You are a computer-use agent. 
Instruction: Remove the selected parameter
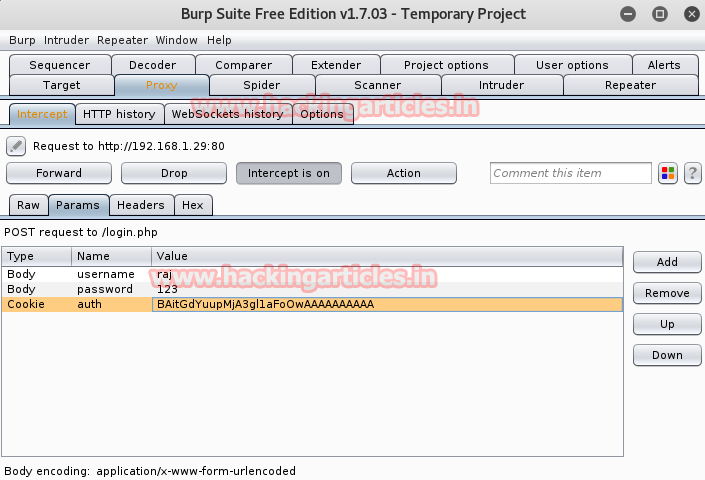(x=667, y=293)
